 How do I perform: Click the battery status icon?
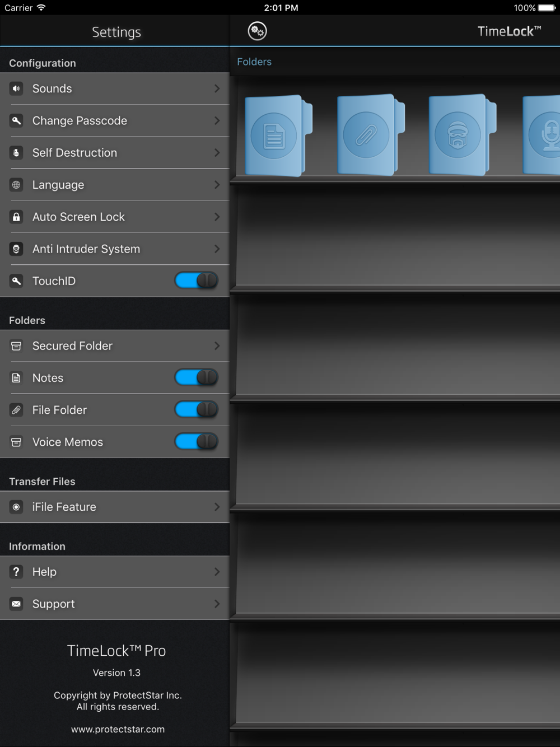(547, 8)
